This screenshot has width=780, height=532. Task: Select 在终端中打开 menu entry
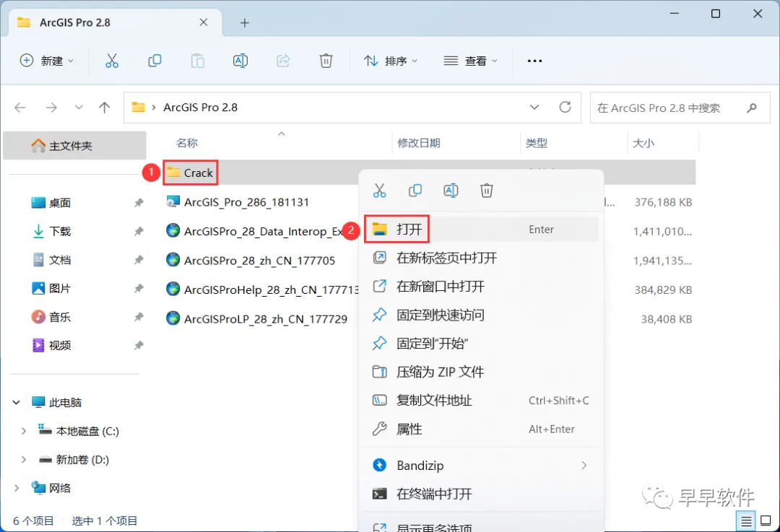pyautogui.click(x=481, y=494)
